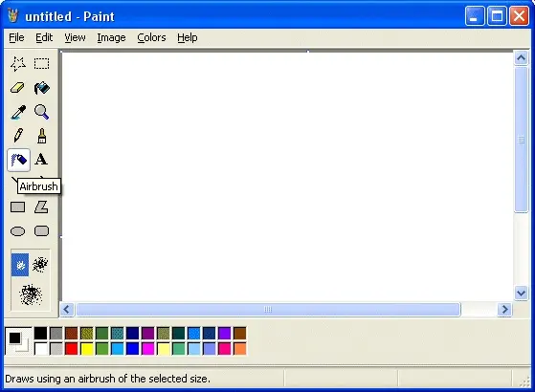Click the horizontal scrollbar right arrow
Viewport: 535px width, 392px height.
(x=504, y=310)
